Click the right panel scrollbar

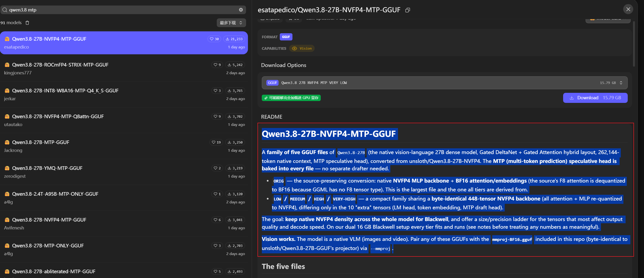[x=634, y=44]
